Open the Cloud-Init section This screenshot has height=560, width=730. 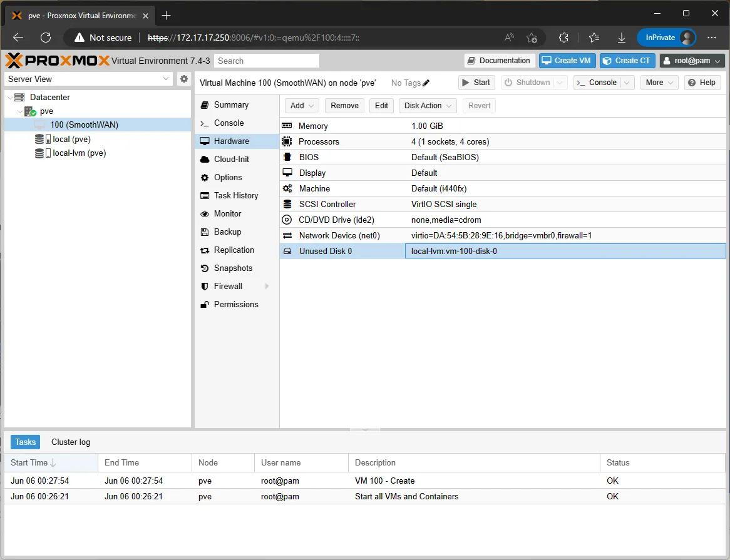[x=237, y=159]
